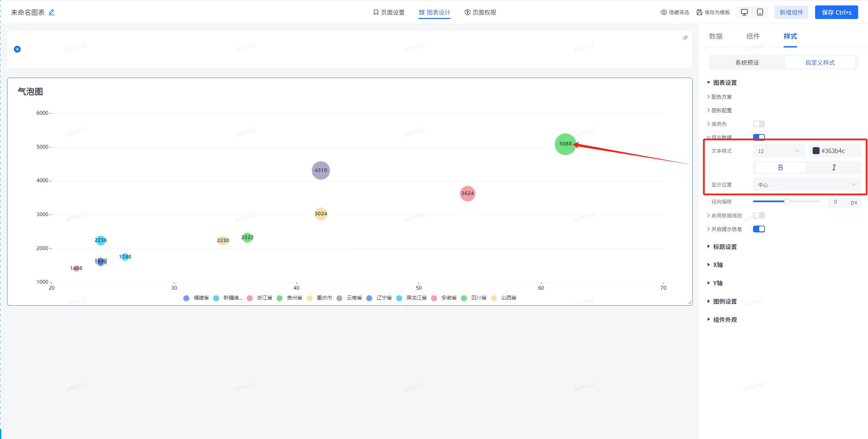Click 保存为模板
Screen dimensions: 868x439
coord(713,12)
